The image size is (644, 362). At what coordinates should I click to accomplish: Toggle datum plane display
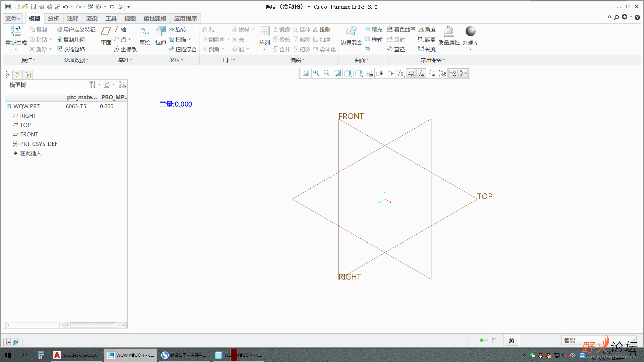pos(411,73)
